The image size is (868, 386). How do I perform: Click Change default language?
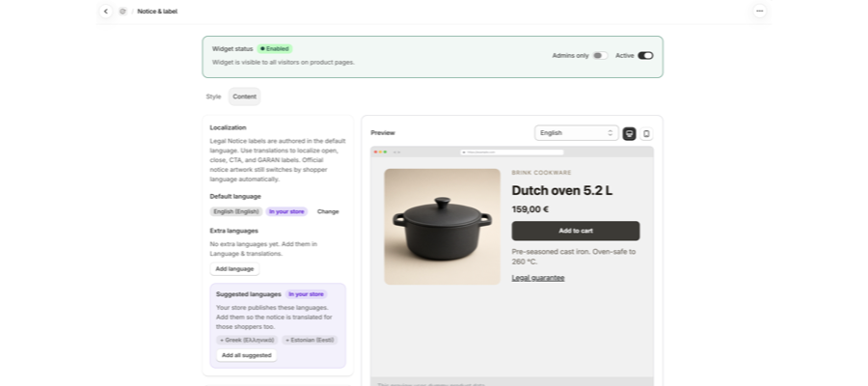pyautogui.click(x=328, y=211)
